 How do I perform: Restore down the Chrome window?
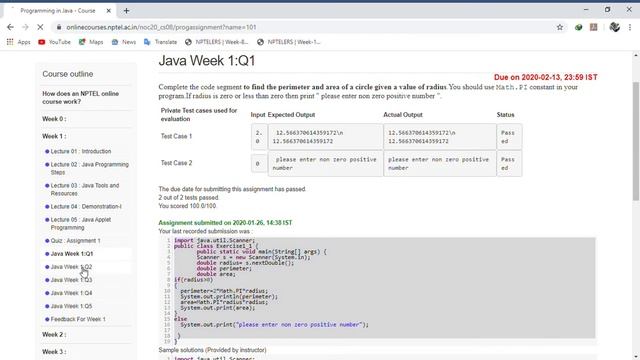point(607,9)
